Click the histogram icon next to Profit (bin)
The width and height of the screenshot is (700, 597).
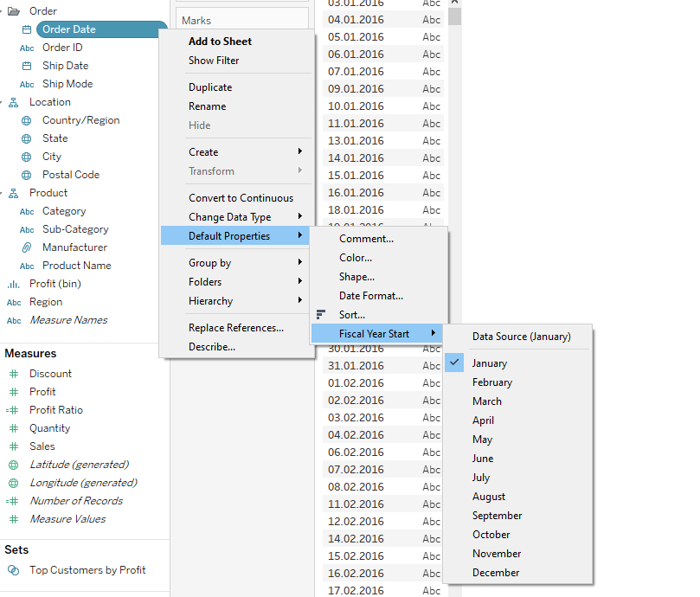coord(13,284)
